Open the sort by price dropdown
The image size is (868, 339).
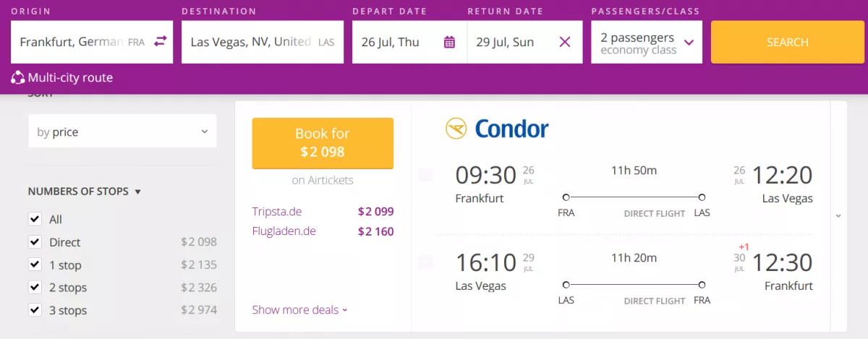pos(122,132)
